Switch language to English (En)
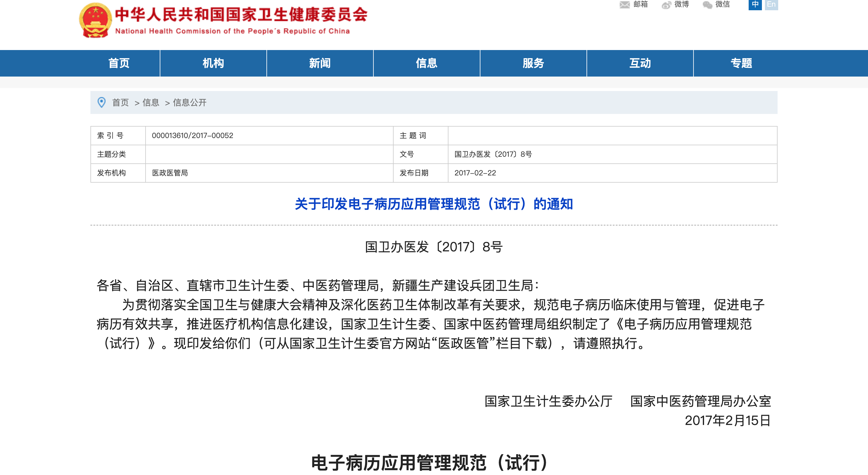Screen dimensions: 868x475 click(771, 5)
